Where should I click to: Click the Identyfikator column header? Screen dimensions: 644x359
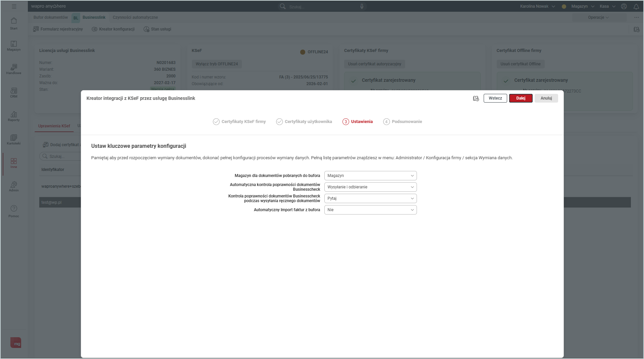coord(53,170)
